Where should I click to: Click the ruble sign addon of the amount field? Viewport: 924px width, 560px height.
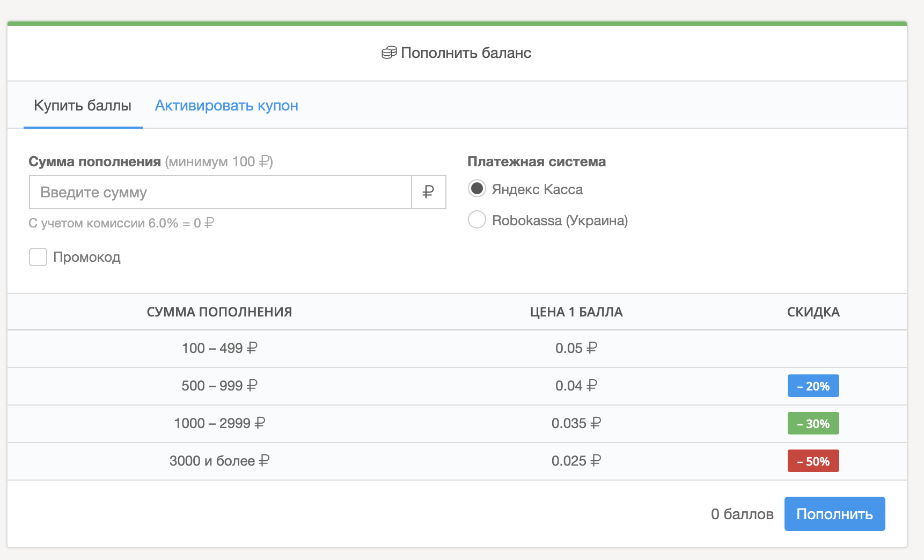click(428, 192)
